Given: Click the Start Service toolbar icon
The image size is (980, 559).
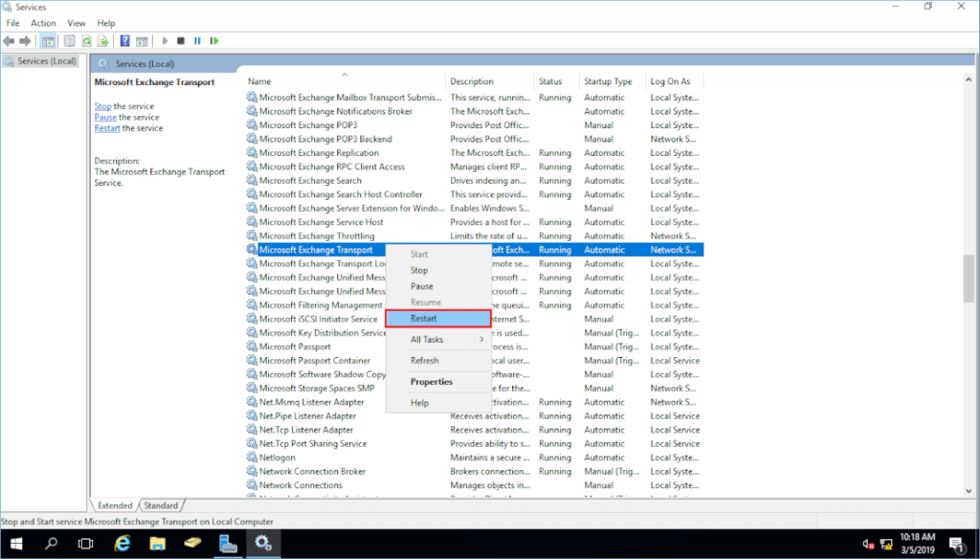Looking at the screenshot, I should (x=164, y=40).
